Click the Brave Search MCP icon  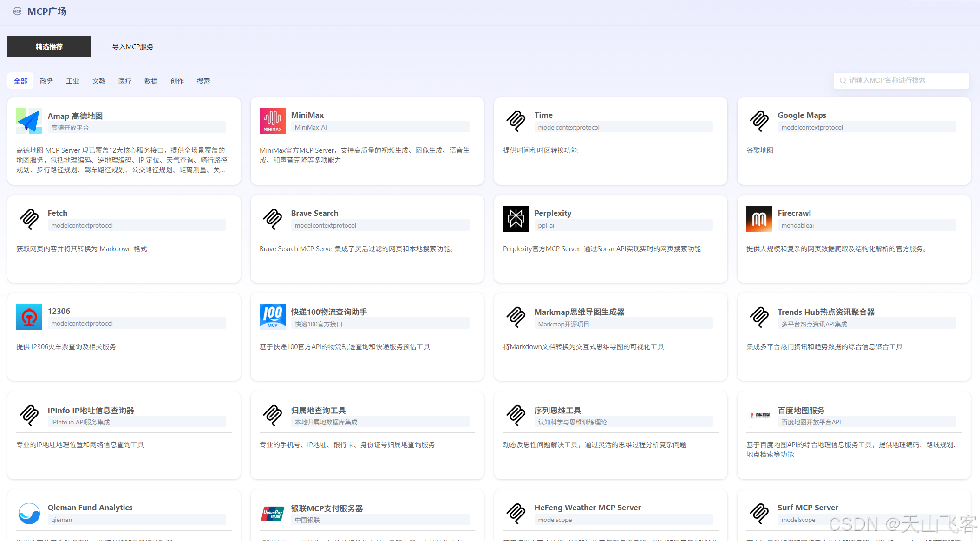point(273,219)
